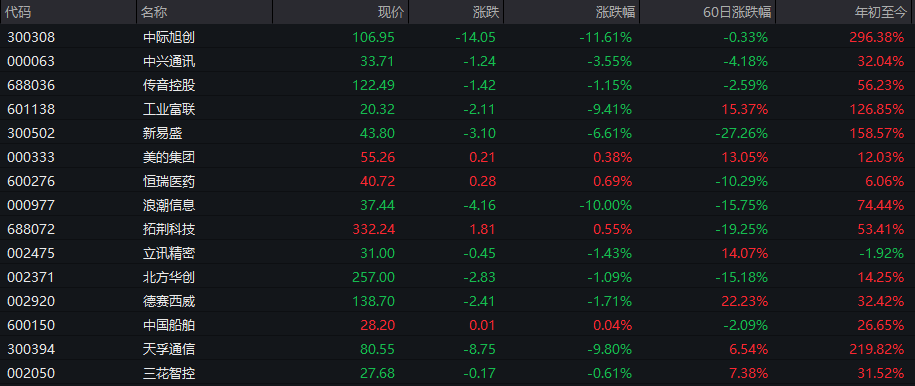The height and width of the screenshot is (386, 915).
Task: Select the 158.57% year-to-date value
Action: pos(876,133)
